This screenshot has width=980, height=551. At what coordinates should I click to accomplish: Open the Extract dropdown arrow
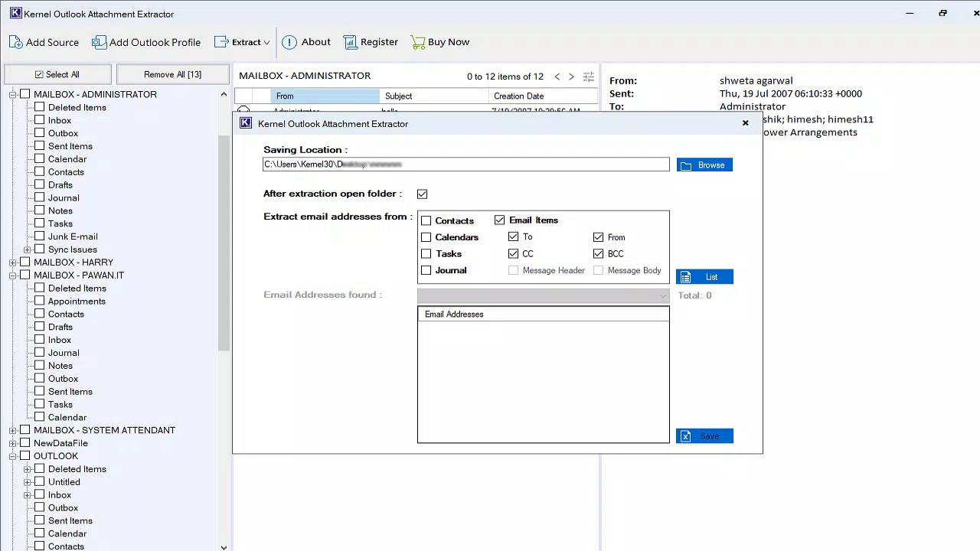tap(266, 43)
